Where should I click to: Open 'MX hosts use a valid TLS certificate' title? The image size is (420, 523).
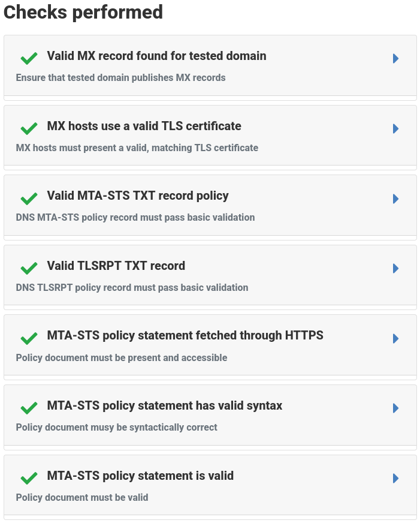144,126
